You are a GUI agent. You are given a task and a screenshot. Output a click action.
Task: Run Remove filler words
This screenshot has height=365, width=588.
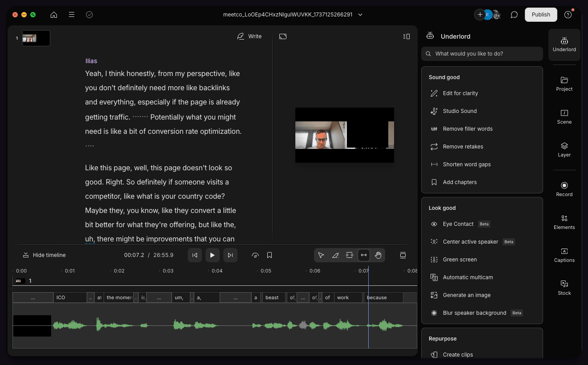click(x=467, y=128)
